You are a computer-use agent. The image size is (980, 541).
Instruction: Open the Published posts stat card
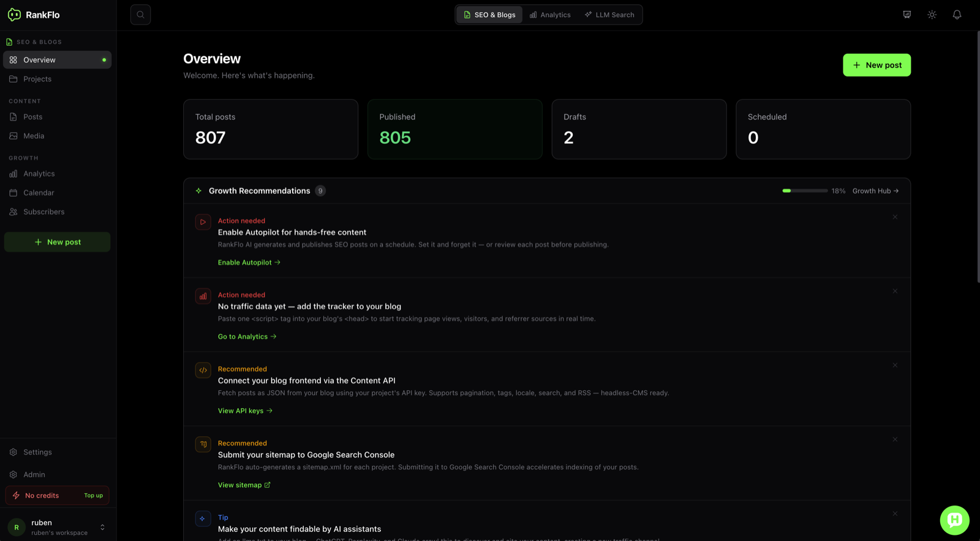(x=454, y=129)
